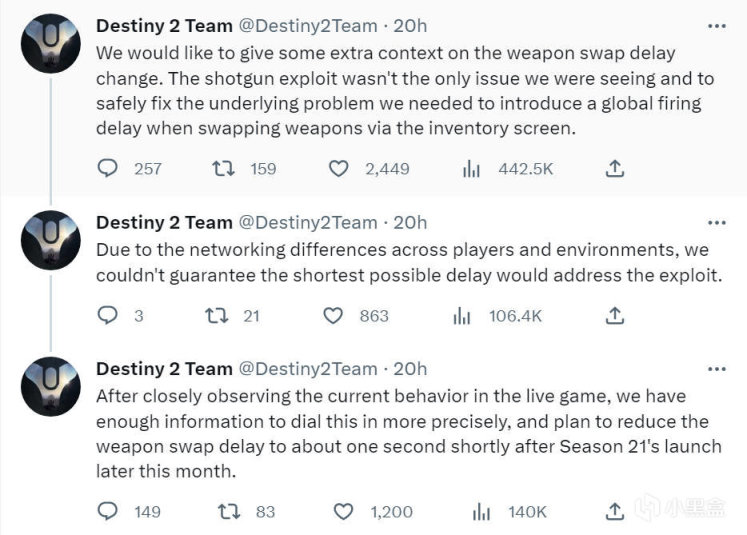747x535 pixels.
Task: Open the Destiny 2 Team avatar on second tweet
Action: click(x=49, y=239)
